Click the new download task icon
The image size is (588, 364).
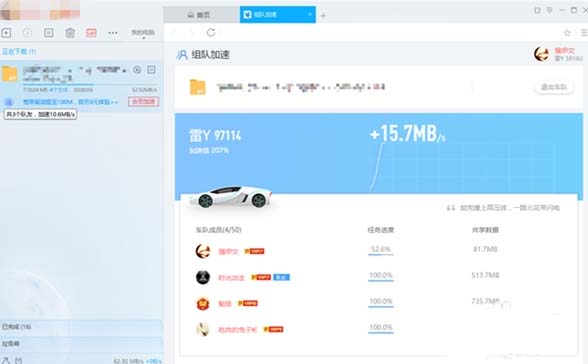(6, 33)
